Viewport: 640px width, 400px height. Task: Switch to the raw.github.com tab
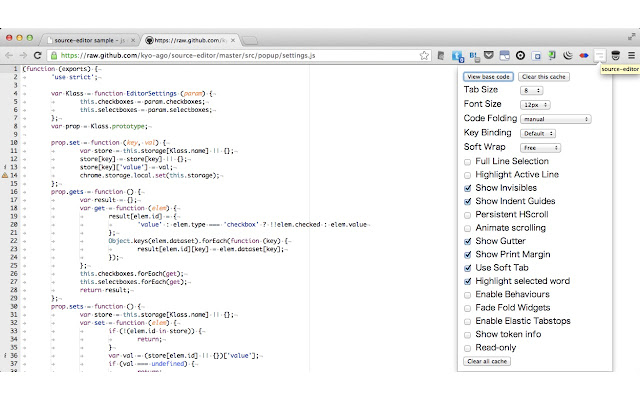pyautogui.click(x=189, y=40)
